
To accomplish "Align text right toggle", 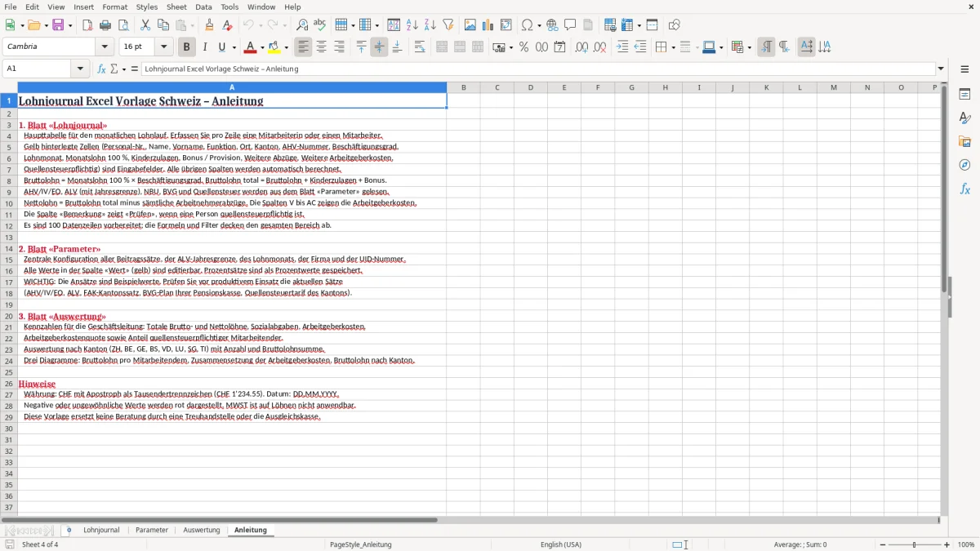I will coord(340,47).
